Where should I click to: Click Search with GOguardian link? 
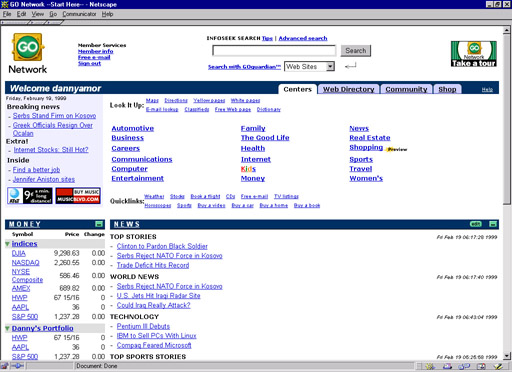(x=244, y=67)
